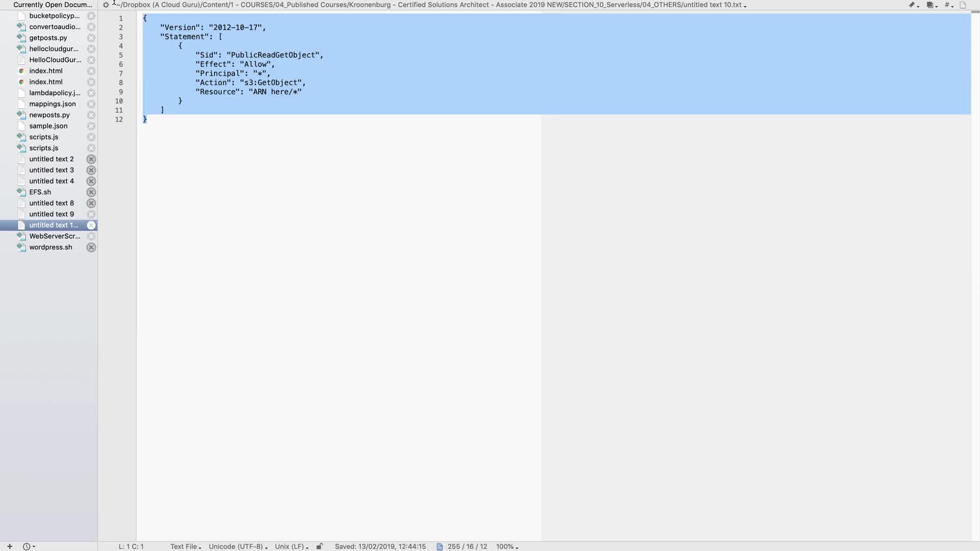The image size is (980, 551).
Task: Open the 100% zoom level dropdown
Action: (507, 546)
